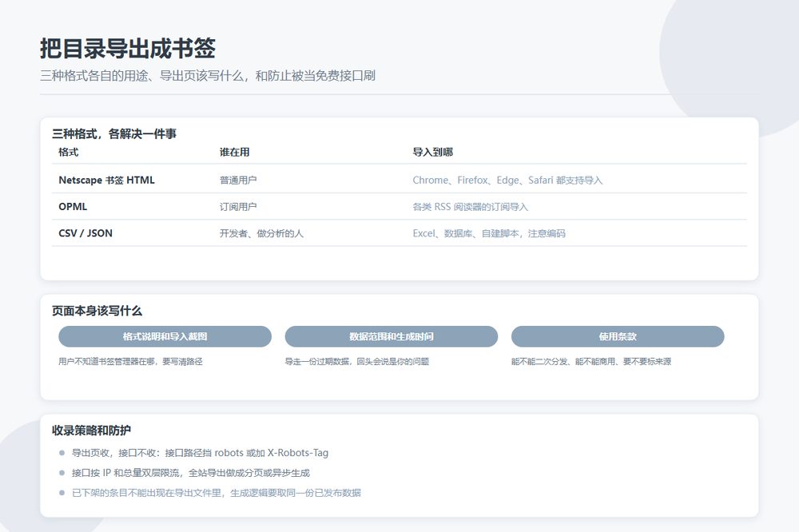Image resolution: width=799 pixels, height=532 pixels.
Task: Click the 订阅用户 table cell
Action: (238, 206)
